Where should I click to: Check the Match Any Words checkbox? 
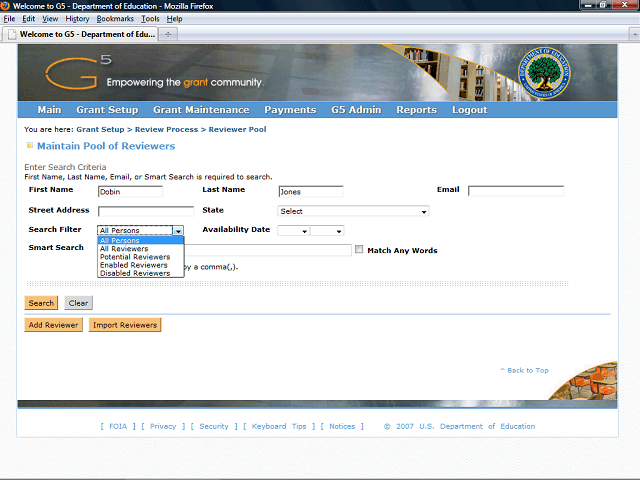coord(359,249)
